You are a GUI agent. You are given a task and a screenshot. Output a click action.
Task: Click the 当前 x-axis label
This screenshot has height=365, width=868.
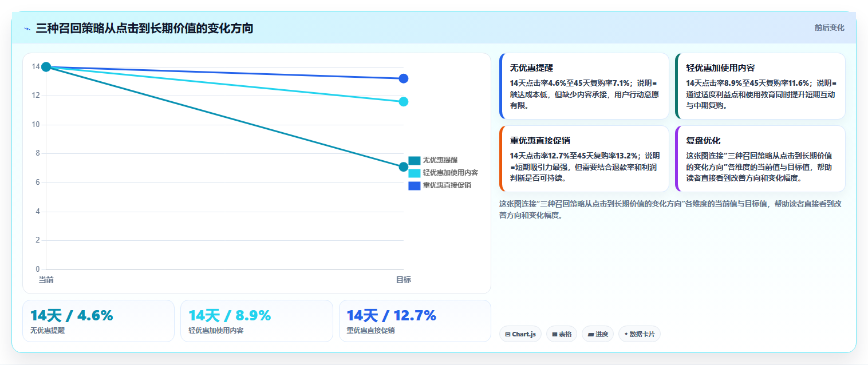(46, 280)
